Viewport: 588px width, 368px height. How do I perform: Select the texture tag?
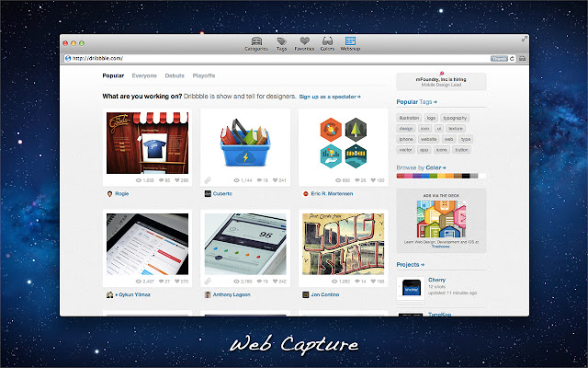(456, 129)
